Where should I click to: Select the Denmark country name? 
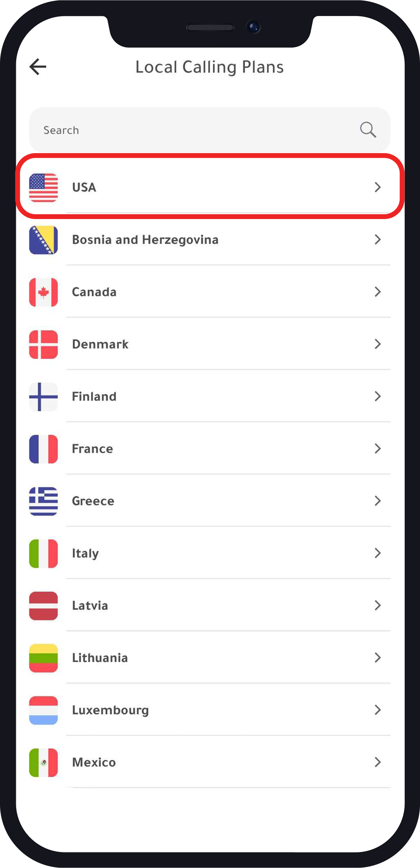100,344
